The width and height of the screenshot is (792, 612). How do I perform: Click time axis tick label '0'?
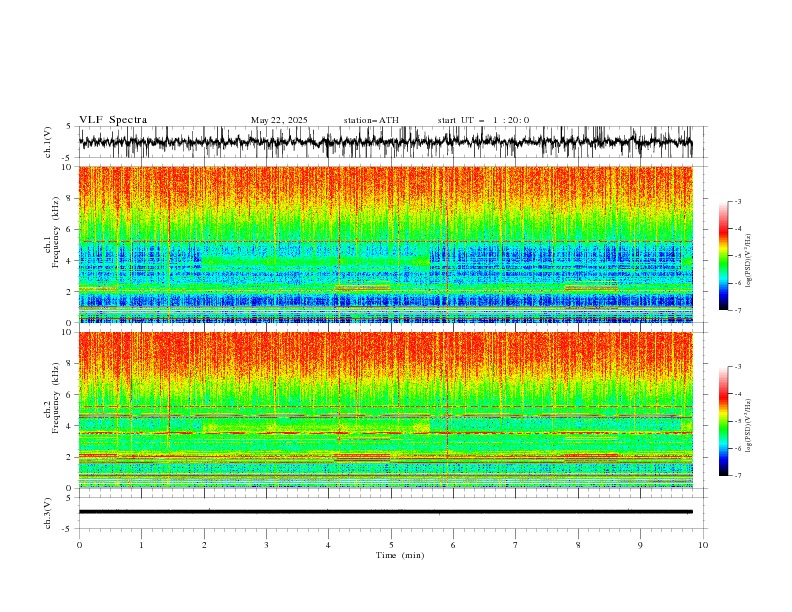(79, 545)
